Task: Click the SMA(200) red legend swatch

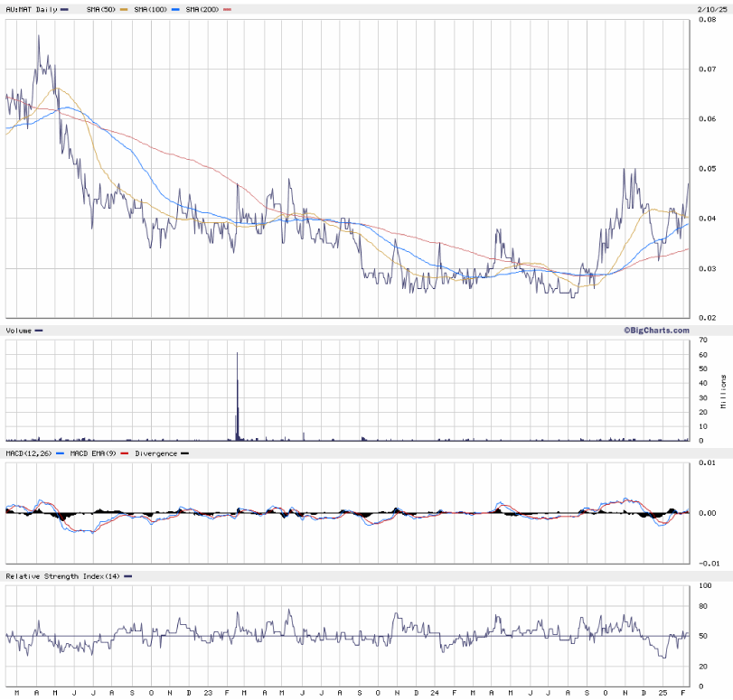Action: [x=227, y=9]
